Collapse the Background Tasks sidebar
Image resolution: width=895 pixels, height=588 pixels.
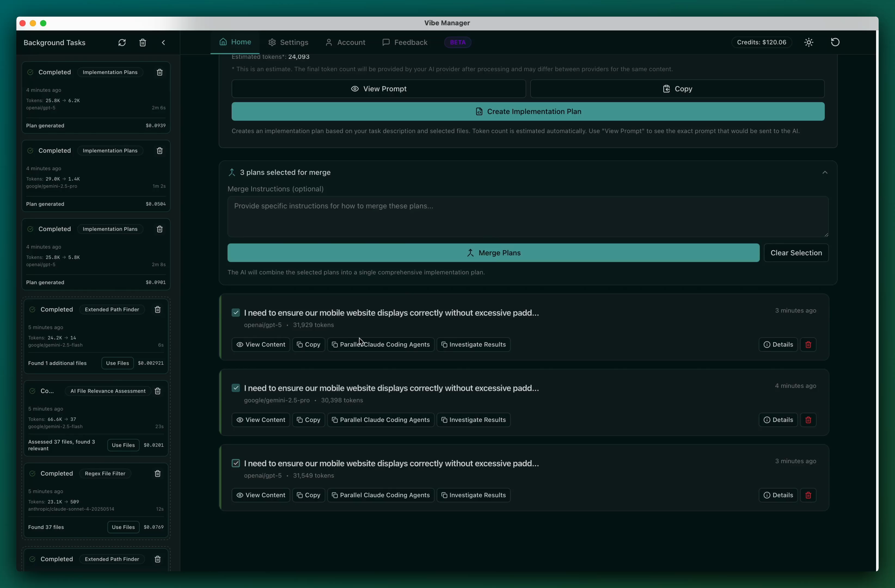(163, 42)
